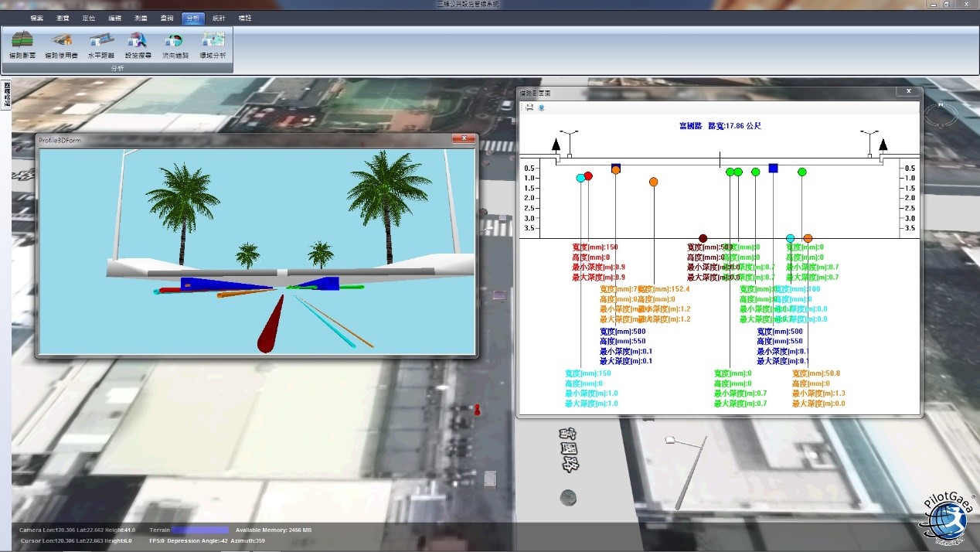Select the active 分析 ribbon tab
Screen dimensions: 980x552
(x=192, y=18)
